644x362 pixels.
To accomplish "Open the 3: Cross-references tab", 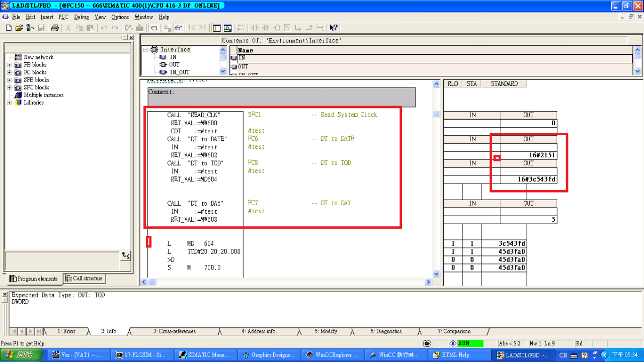I will 175,331.
